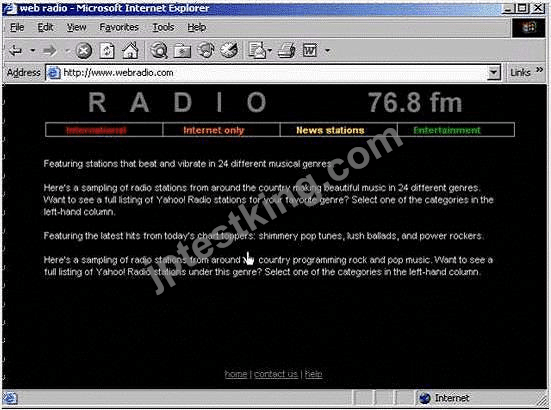This screenshot has height=410, width=551.
Task: Click the Mail toolbar icon
Action: [x=258, y=50]
